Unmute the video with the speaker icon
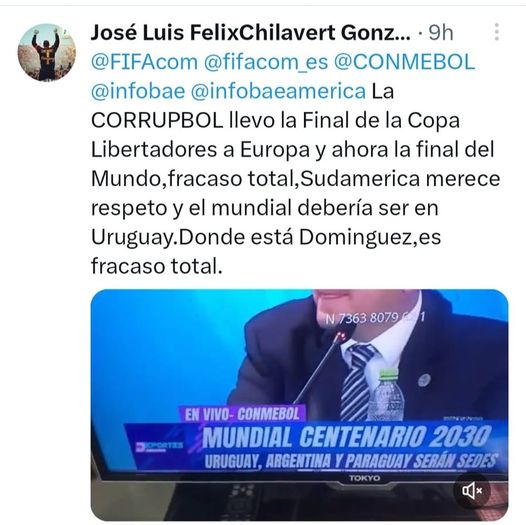 472,491
